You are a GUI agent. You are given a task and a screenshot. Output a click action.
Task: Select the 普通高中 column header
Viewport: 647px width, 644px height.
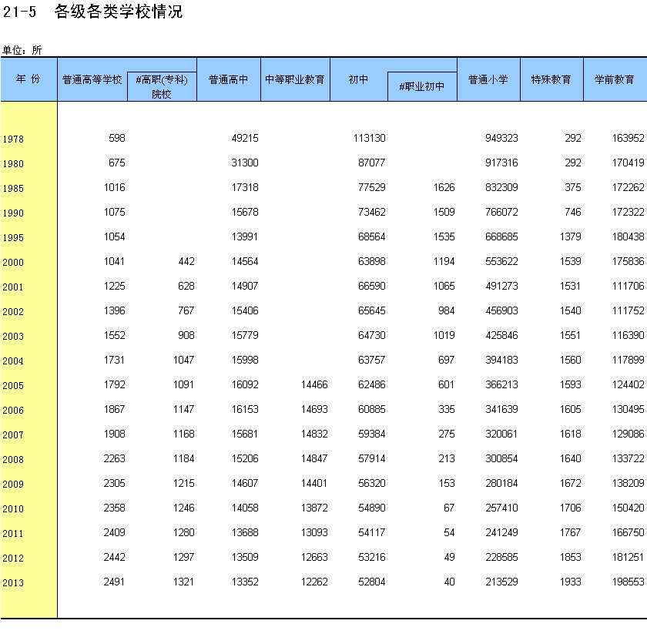229,79
